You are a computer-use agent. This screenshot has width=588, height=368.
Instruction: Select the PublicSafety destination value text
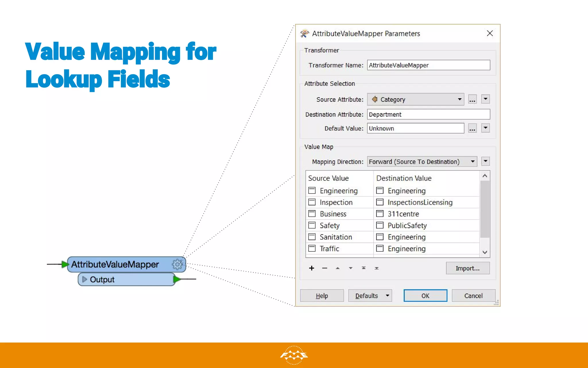[407, 225]
